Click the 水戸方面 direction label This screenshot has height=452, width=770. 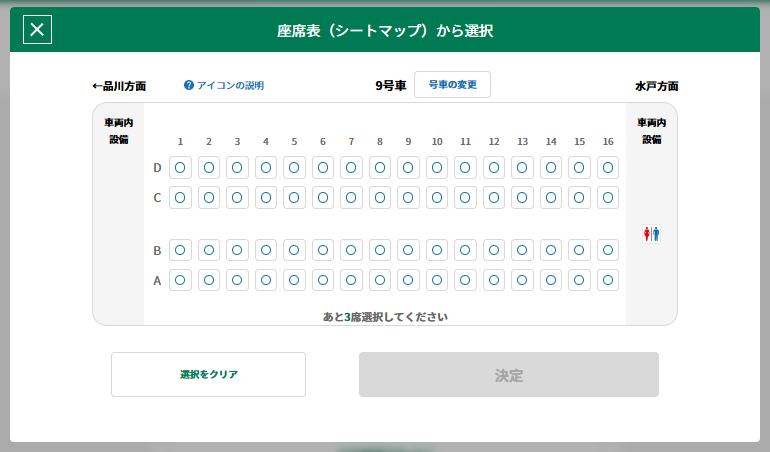point(657,86)
